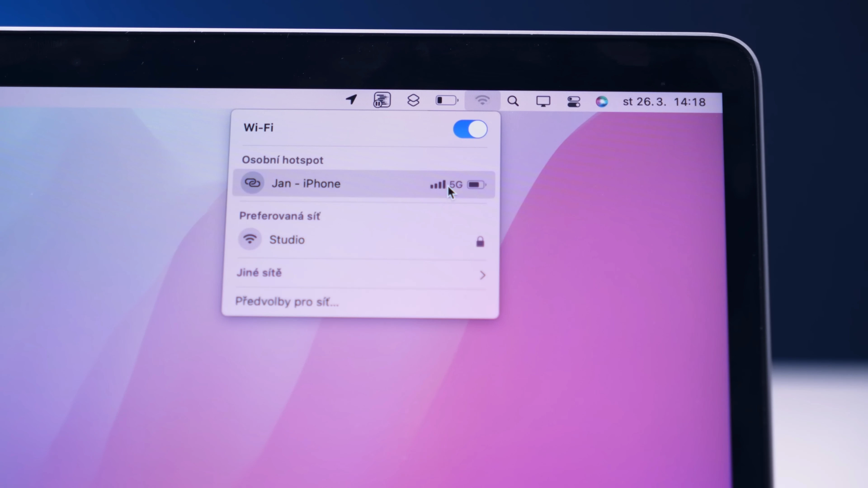
Task: Click the Wi-Fi title in the panel
Action: (x=258, y=128)
